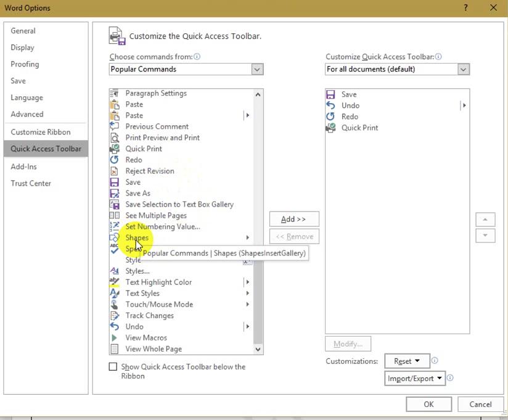The width and height of the screenshot is (508, 420).
Task: Select Redo in the right-hand toolbar list
Action: pyautogui.click(x=350, y=116)
